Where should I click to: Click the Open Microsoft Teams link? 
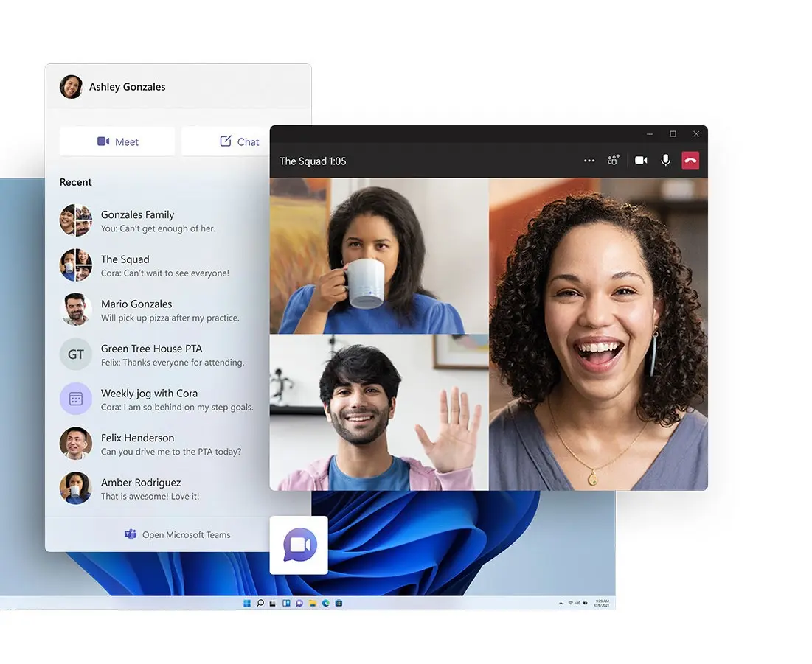(x=178, y=534)
